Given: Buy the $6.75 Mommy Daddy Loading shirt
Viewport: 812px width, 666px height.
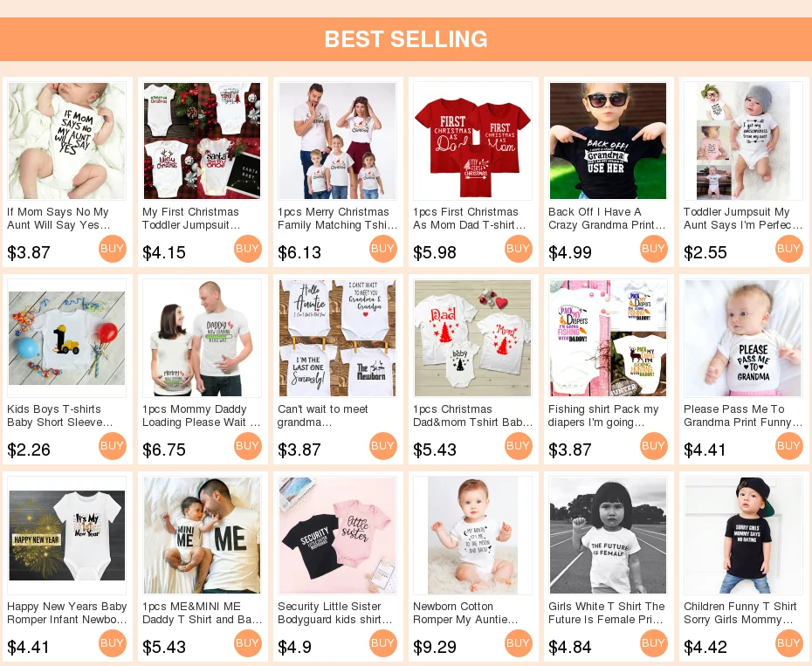Looking at the screenshot, I should (x=248, y=446).
